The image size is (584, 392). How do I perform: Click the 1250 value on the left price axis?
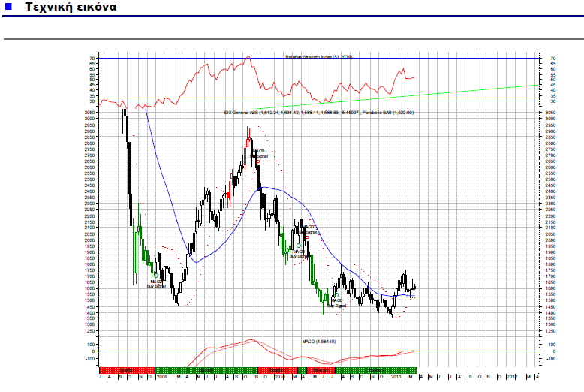90,331
